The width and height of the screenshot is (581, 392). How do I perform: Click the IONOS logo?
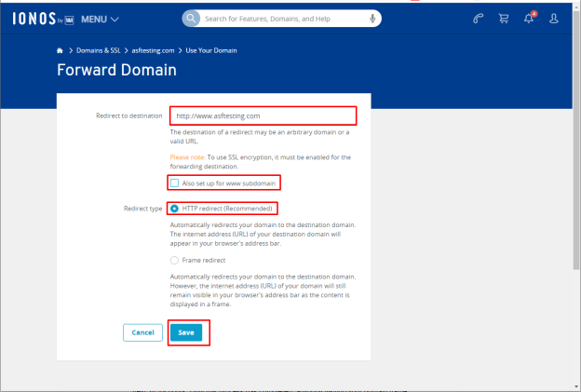43,19
